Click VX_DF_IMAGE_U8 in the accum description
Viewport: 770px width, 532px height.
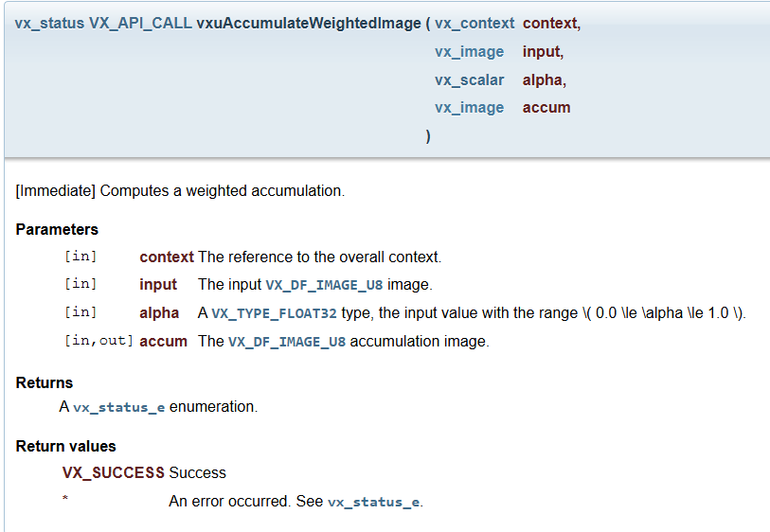[x=287, y=342]
